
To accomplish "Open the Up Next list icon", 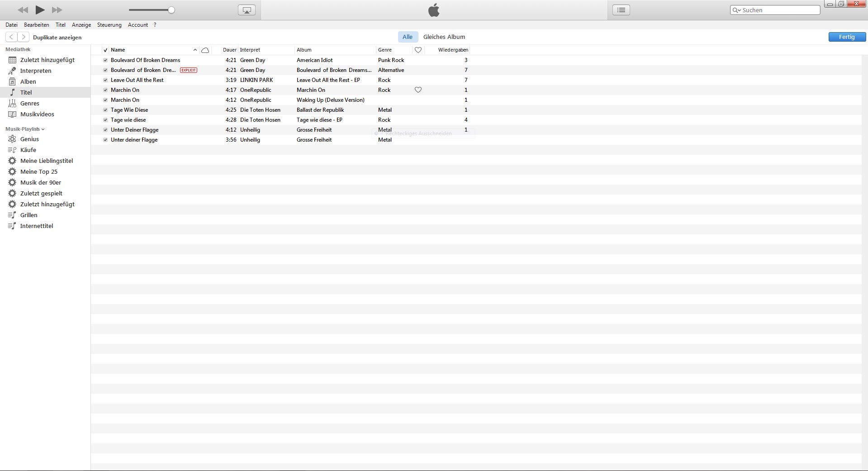I will pyautogui.click(x=621, y=10).
